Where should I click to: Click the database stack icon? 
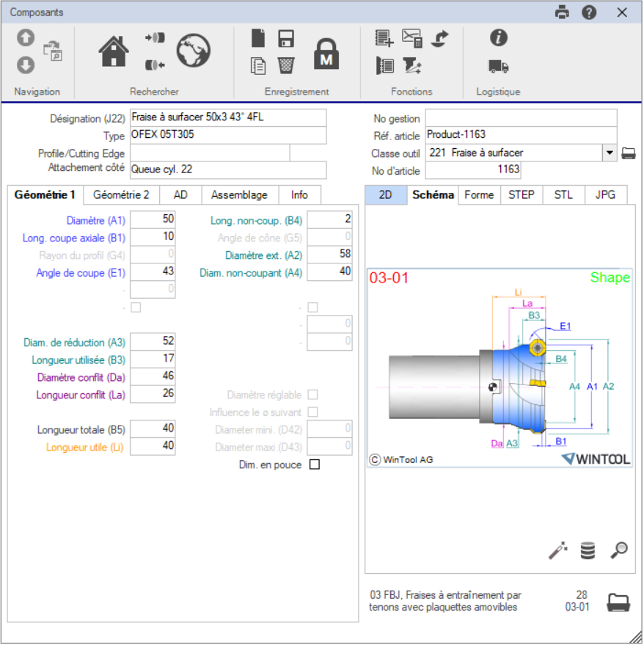(x=588, y=550)
